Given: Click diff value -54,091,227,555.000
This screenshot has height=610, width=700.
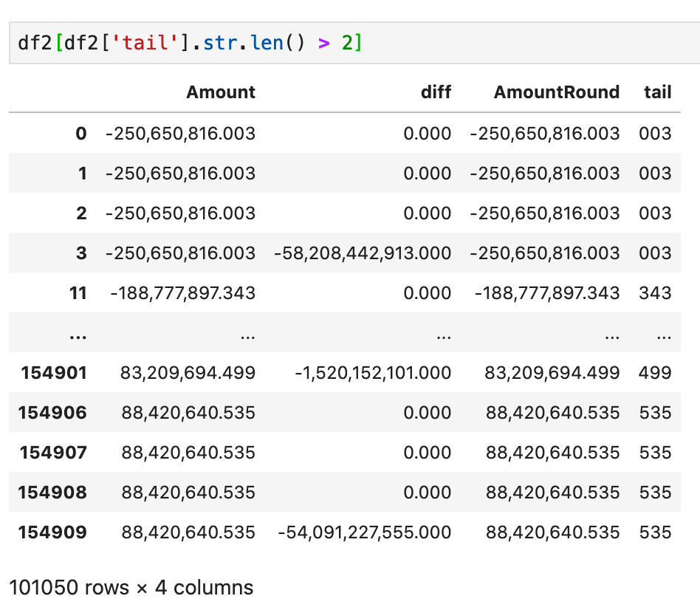Looking at the screenshot, I should click(x=364, y=532).
